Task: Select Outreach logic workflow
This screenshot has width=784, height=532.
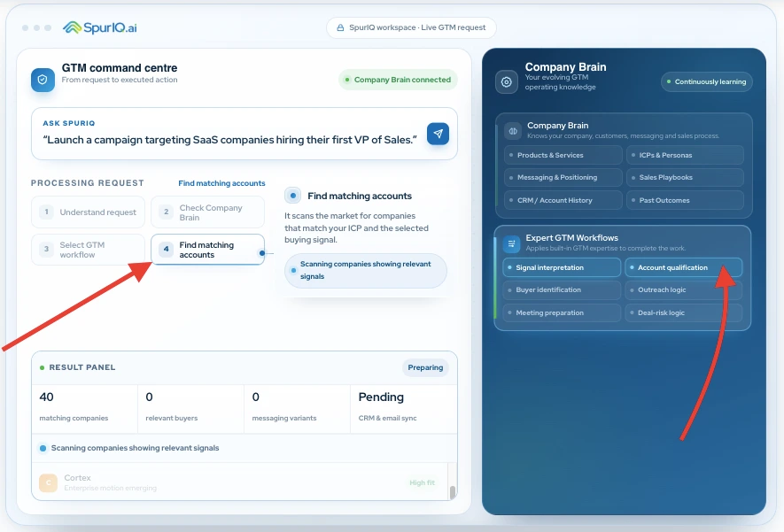Action: (684, 289)
